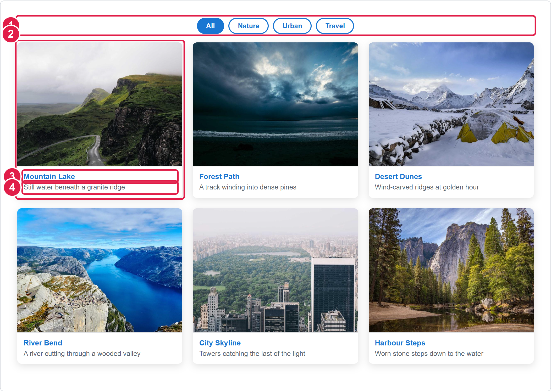Open the Mountain Lake title link
Viewport: 551px width, 392px height.
click(49, 176)
